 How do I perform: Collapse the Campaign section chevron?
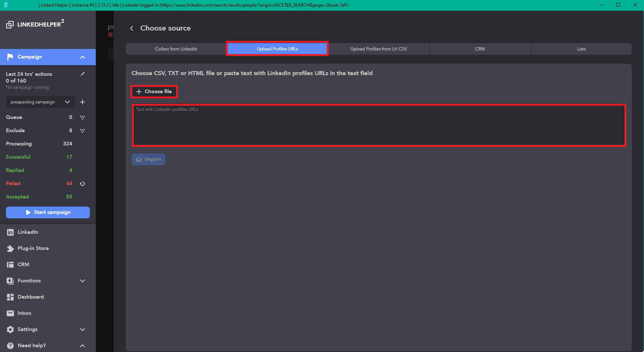pyautogui.click(x=83, y=57)
